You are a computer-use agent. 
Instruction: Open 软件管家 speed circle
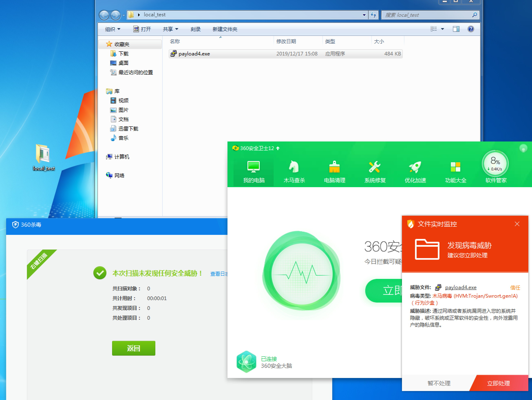pos(495,164)
